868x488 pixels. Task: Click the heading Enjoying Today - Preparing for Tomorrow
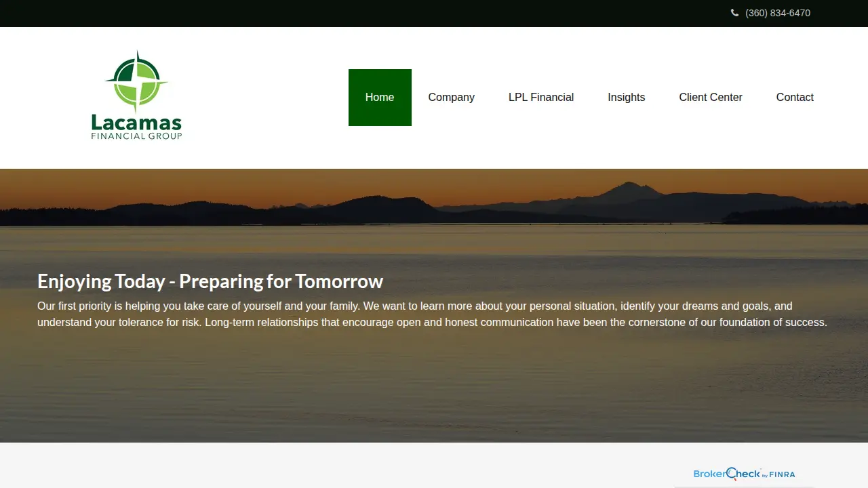pyautogui.click(x=210, y=281)
